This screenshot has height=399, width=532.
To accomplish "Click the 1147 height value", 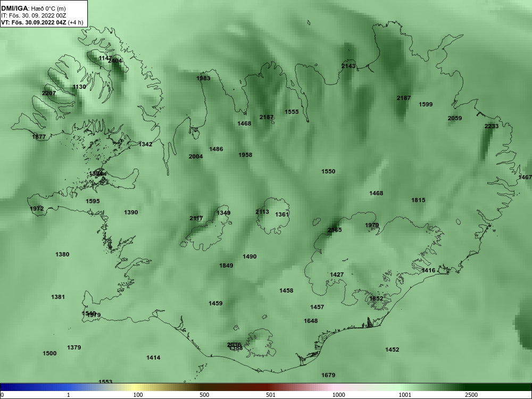I will tap(105, 59).
